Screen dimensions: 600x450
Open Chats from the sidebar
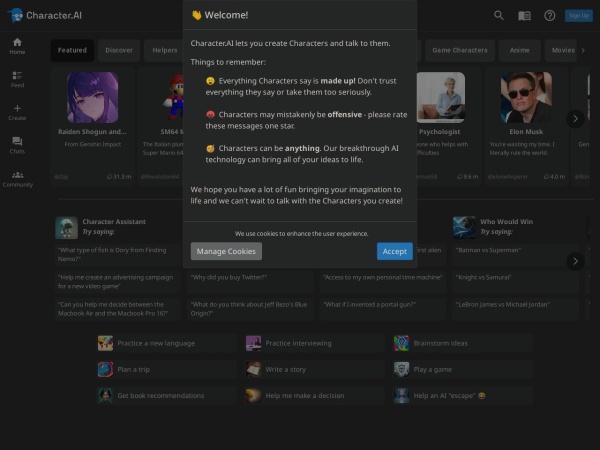coord(17,145)
